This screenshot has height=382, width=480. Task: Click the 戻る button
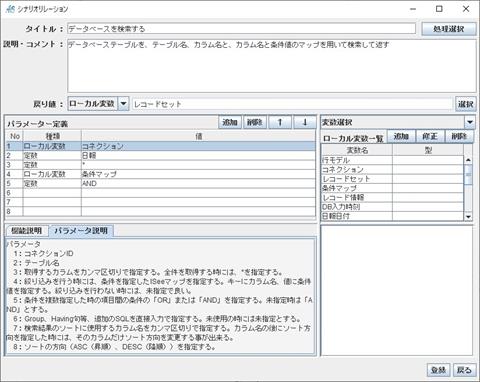click(464, 370)
